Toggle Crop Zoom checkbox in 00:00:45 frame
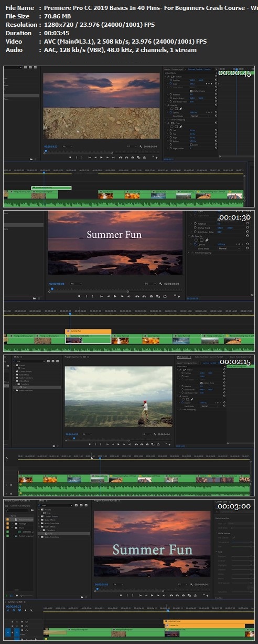The image size is (258, 644). pyautogui.click(x=191, y=144)
